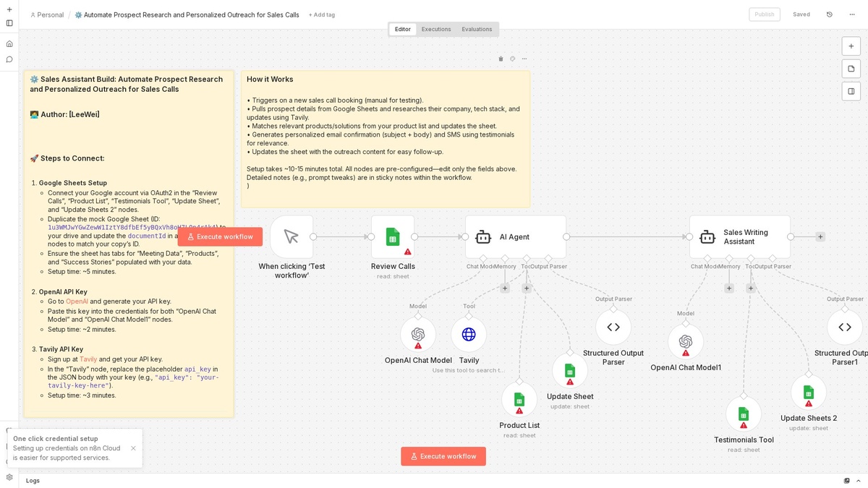This screenshot has height=488, width=868.
Task: Click the Publish button
Action: pos(765,14)
